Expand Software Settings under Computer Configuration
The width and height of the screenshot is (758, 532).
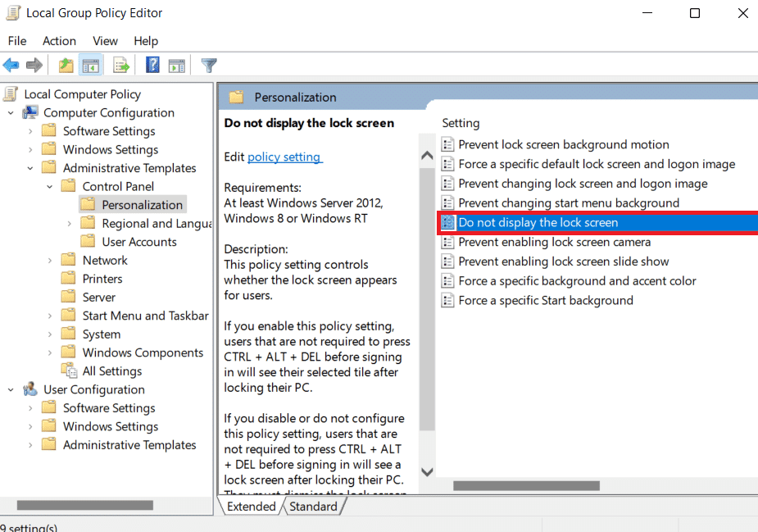pos(30,131)
